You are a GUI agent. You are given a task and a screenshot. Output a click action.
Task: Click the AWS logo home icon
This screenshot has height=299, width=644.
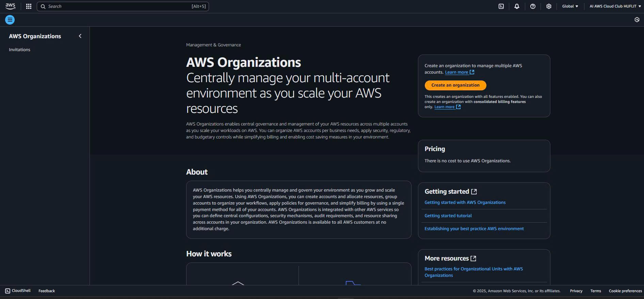pos(10,6)
